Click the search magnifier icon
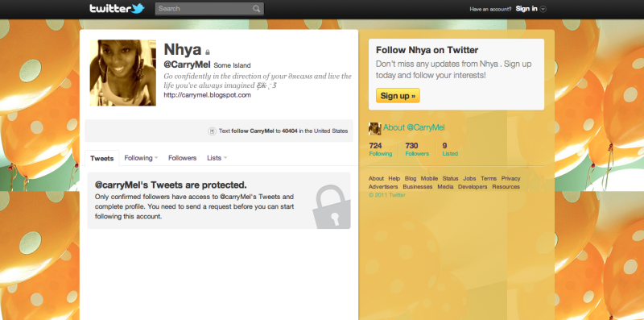644x320 pixels. coord(256,9)
